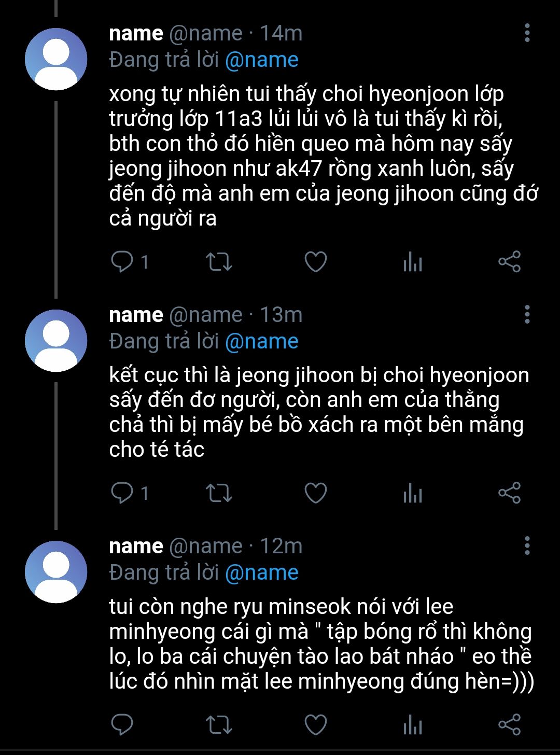Viewport: 560px width, 755px height.
Task: Open the @name mention in 14m tweet
Action: click(x=262, y=60)
